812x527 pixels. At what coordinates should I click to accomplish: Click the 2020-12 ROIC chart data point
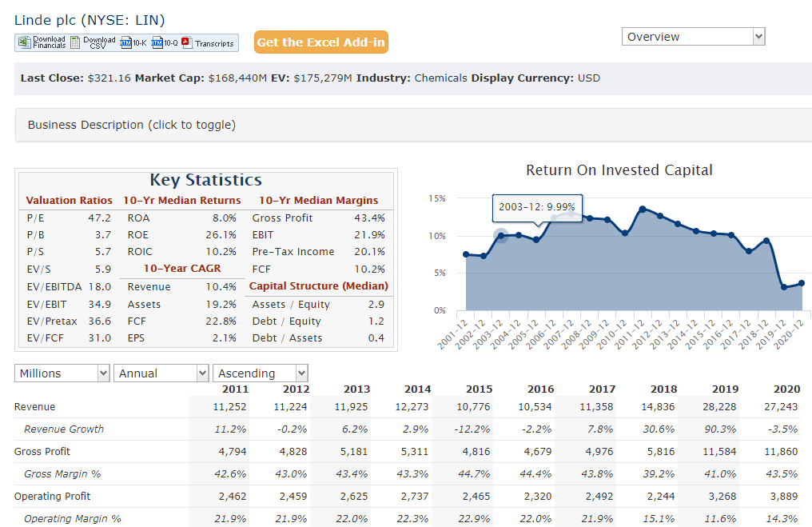click(802, 283)
